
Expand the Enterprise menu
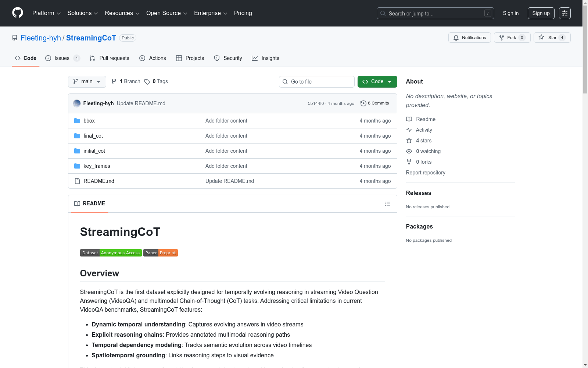click(211, 13)
